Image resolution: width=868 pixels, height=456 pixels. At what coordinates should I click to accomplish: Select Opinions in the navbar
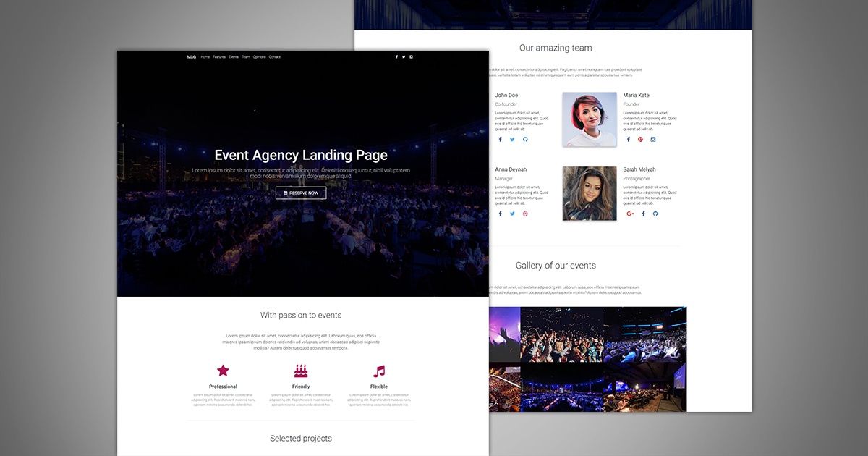(x=260, y=57)
